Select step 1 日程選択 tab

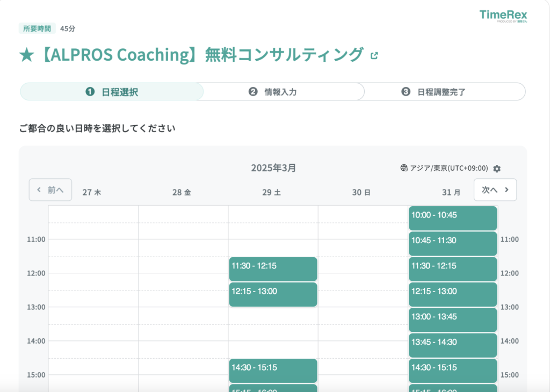[x=112, y=92]
